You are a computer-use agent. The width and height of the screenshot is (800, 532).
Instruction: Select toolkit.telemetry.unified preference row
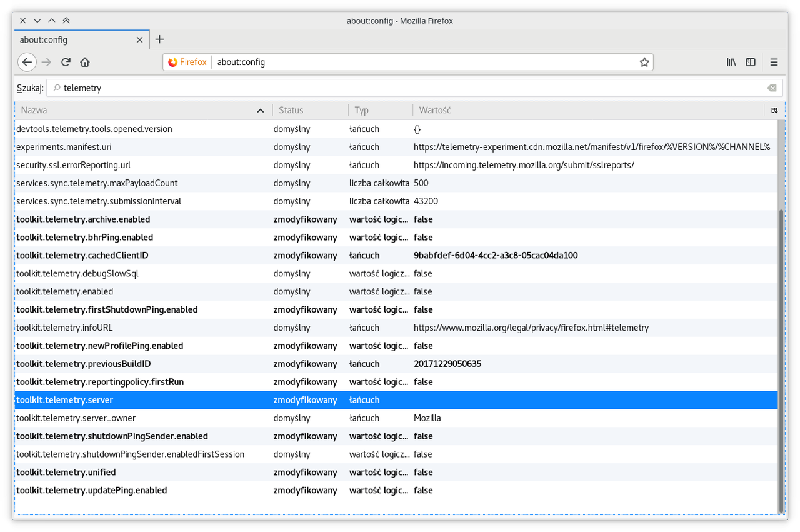click(x=396, y=472)
